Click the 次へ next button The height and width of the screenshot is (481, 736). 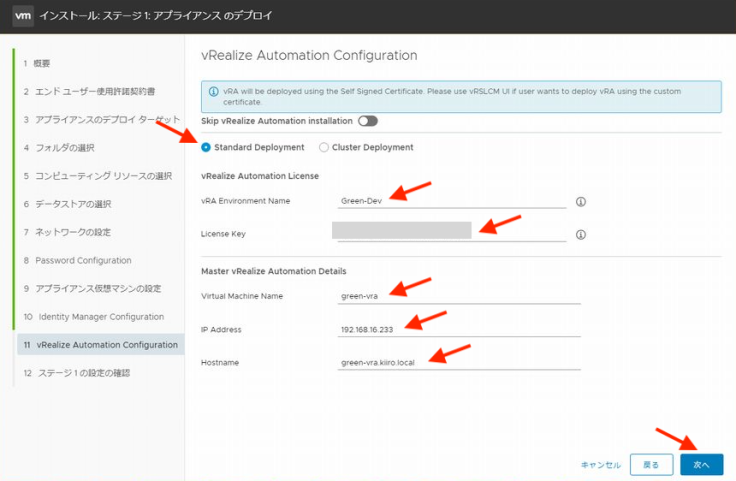701,465
